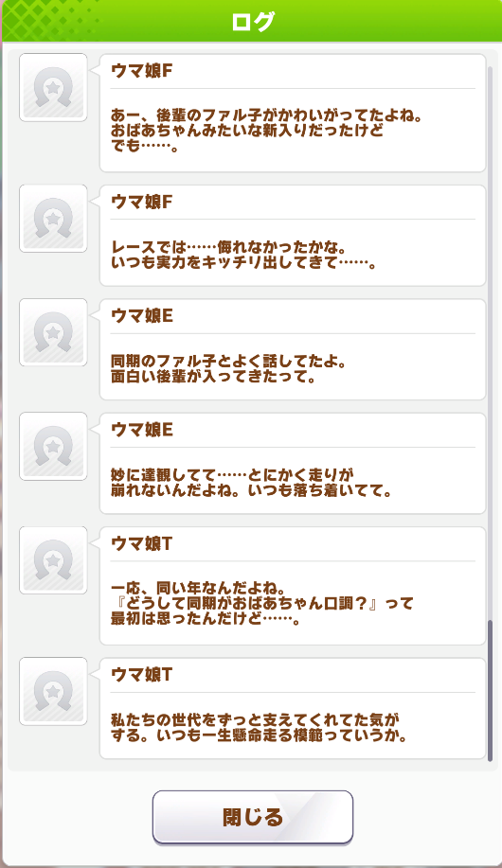Image resolution: width=502 pixels, height=868 pixels.
Task: Click the speaker name ウマ娘T in the last entry
Action: [x=142, y=675]
